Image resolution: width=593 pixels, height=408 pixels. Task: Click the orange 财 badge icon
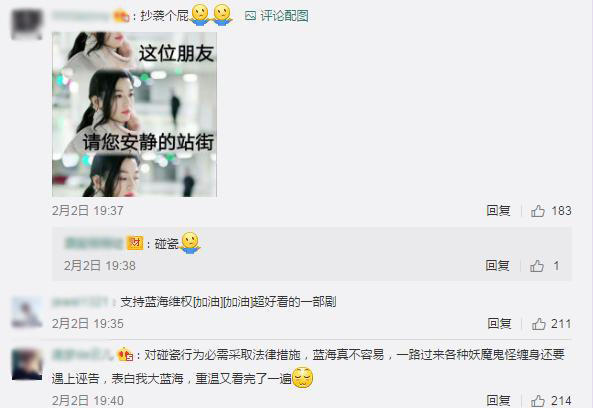(x=135, y=243)
